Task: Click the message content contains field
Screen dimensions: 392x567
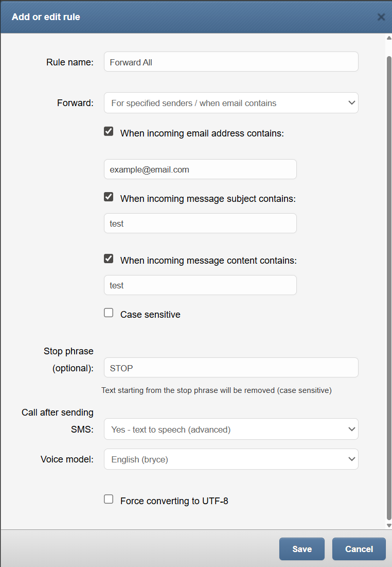Action: [200, 285]
